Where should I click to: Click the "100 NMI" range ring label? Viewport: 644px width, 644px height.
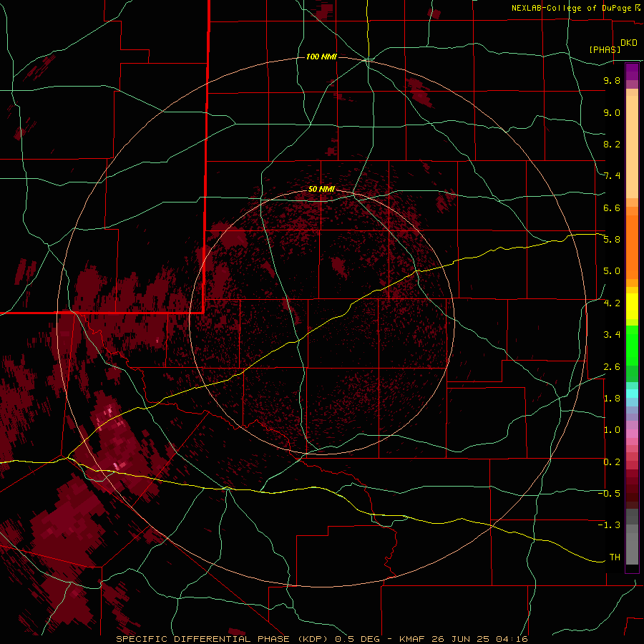pos(321,57)
